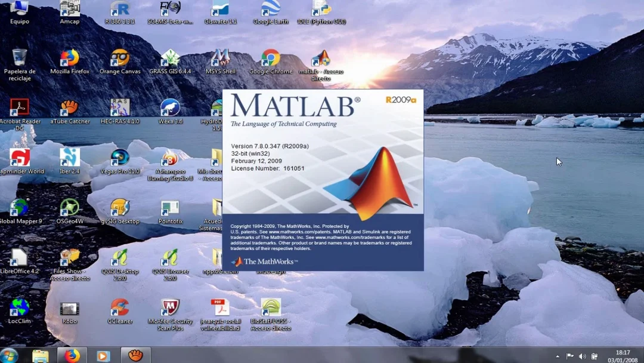Select the matlab - Acceso directo shortcut
Viewport: 644px width, 363px height.
(321, 65)
